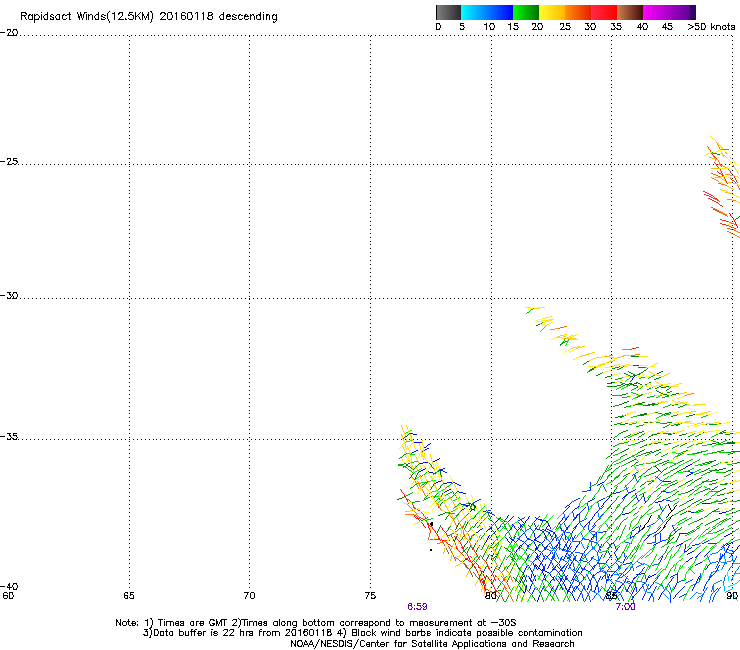Click the '45' legend scale label
This screenshot has width=740, height=650.
(x=667, y=27)
